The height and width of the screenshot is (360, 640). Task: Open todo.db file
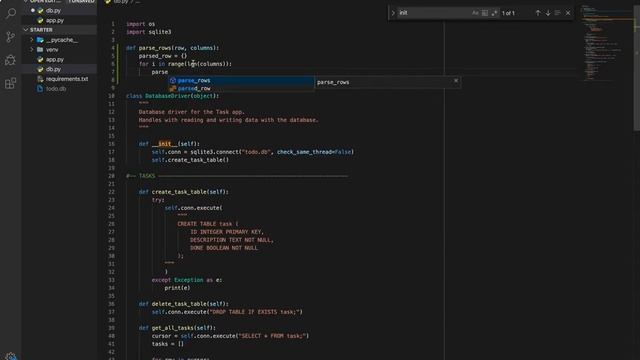click(x=56, y=89)
